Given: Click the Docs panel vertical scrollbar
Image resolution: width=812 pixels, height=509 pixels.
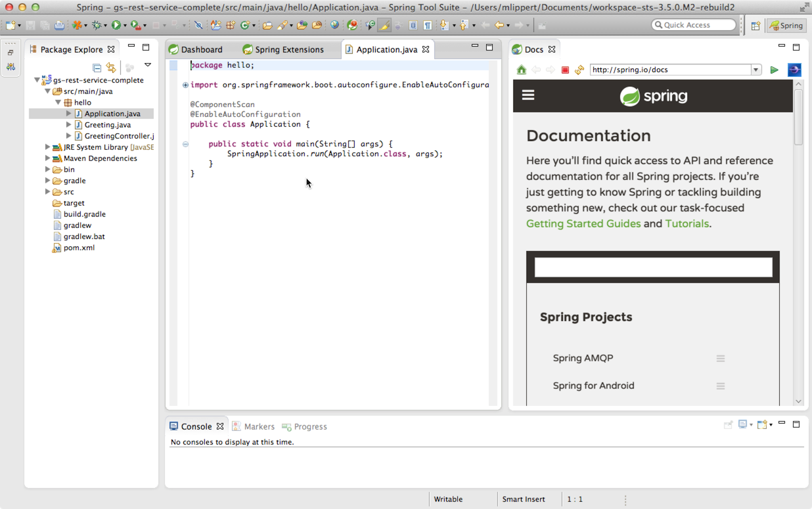Looking at the screenshot, I should [798, 118].
